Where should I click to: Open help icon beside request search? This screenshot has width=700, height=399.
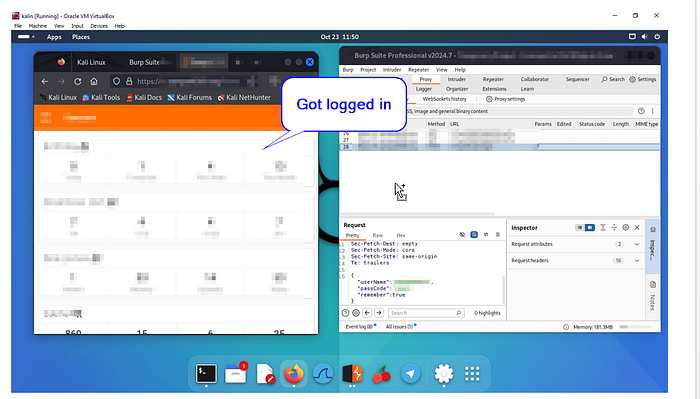[x=345, y=313]
